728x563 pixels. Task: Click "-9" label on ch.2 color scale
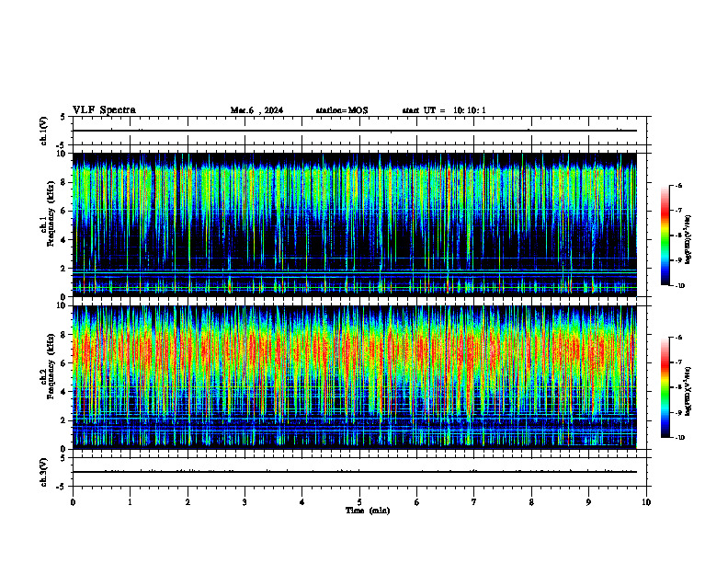[x=679, y=412]
